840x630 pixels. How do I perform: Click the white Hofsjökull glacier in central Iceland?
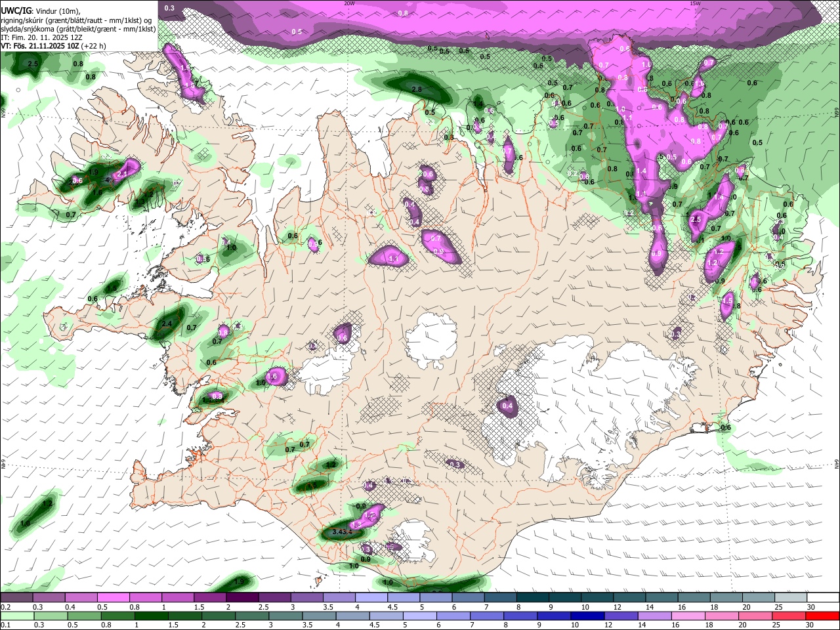click(431, 342)
